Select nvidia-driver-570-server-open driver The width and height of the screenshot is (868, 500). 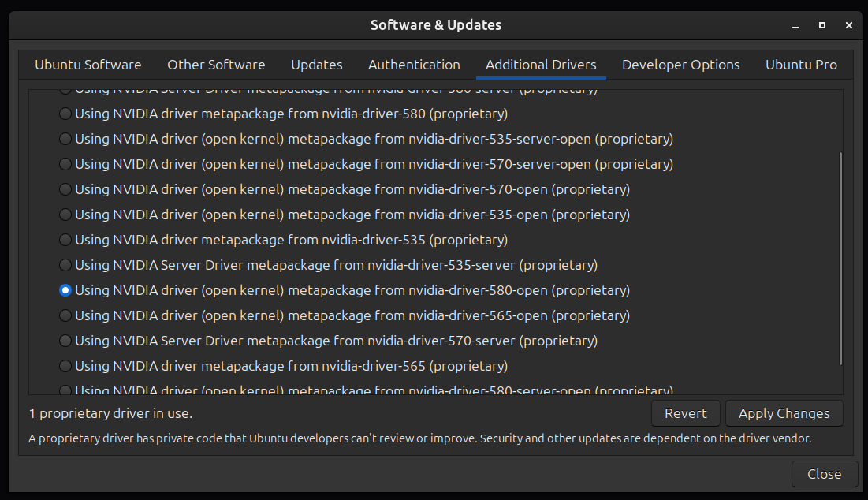[65, 164]
